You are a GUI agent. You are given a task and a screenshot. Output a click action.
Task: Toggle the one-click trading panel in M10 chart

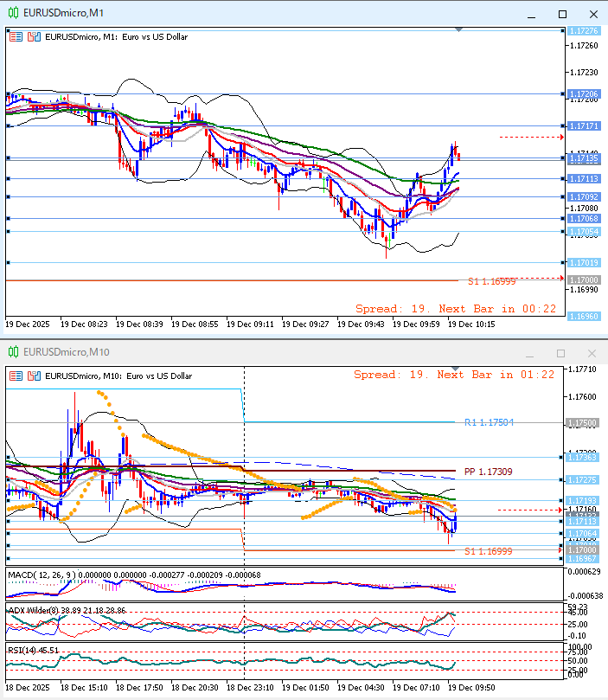coord(16,375)
